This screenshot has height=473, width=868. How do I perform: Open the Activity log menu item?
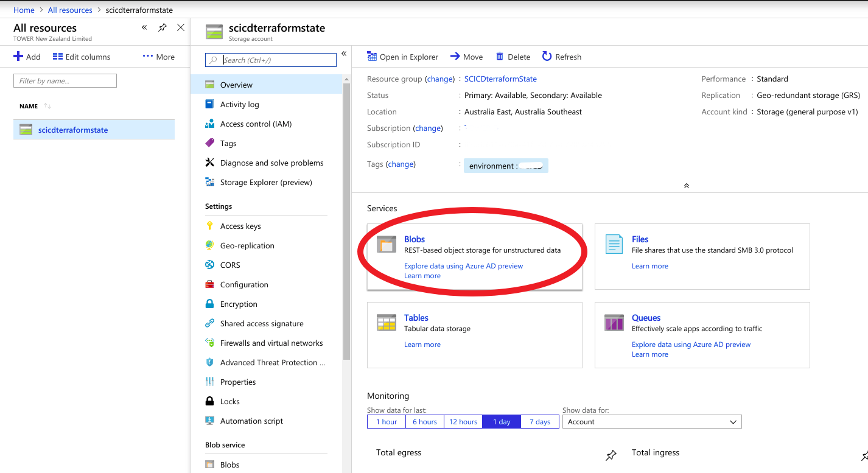coord(239,104)
